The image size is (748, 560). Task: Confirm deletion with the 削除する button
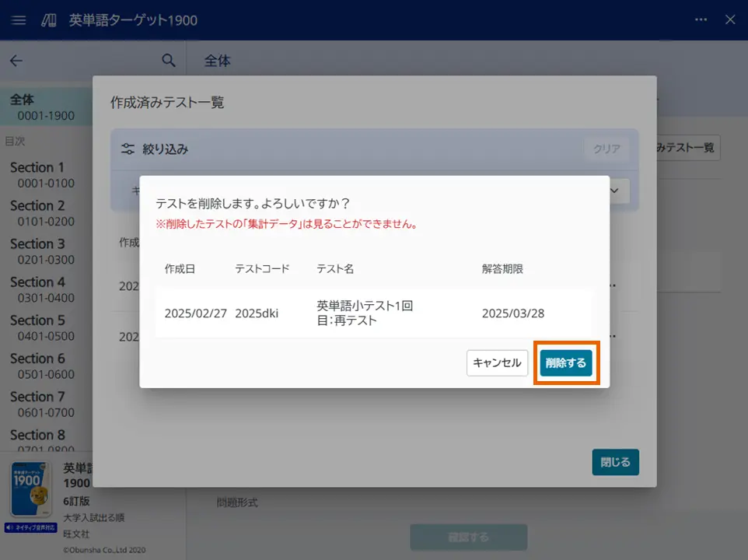[x=565, y=362]
